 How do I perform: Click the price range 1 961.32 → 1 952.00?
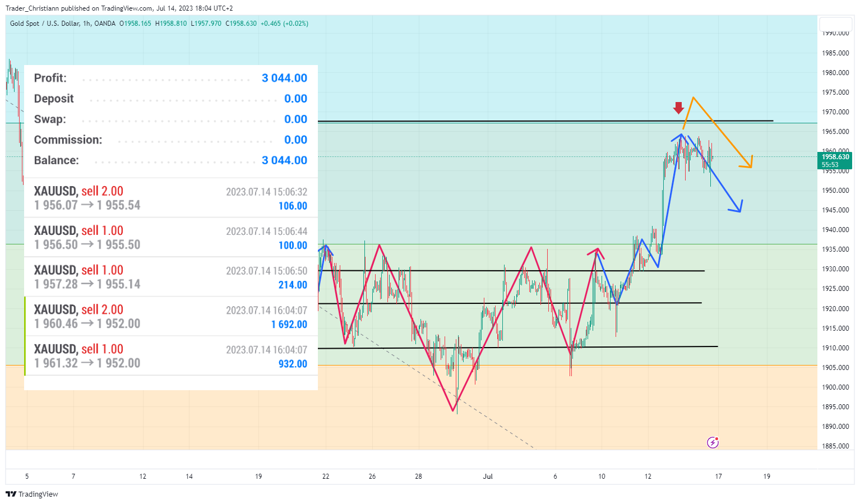[x=87, y=363]
